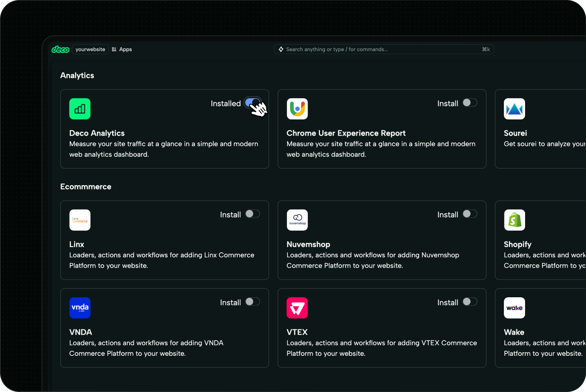This screenshot has height=392, width=586.
Task: Click the Install label on Linx card
Action: 230,215
